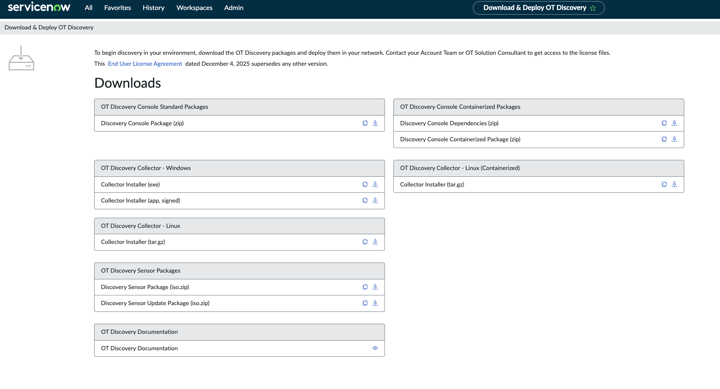This screenshot has width=720, height=389.
Task: Download Discovery Console Containerized Package zip
Action: (x=675, y=139)
